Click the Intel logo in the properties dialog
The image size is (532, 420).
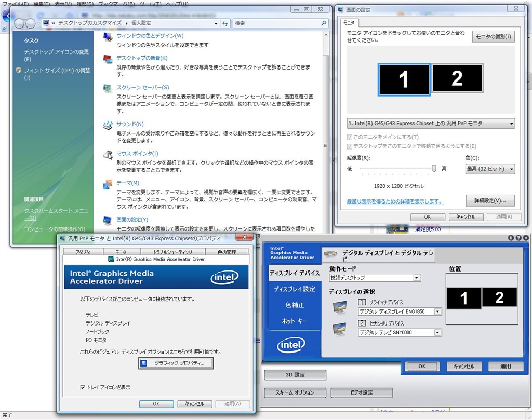coord(224,277)
